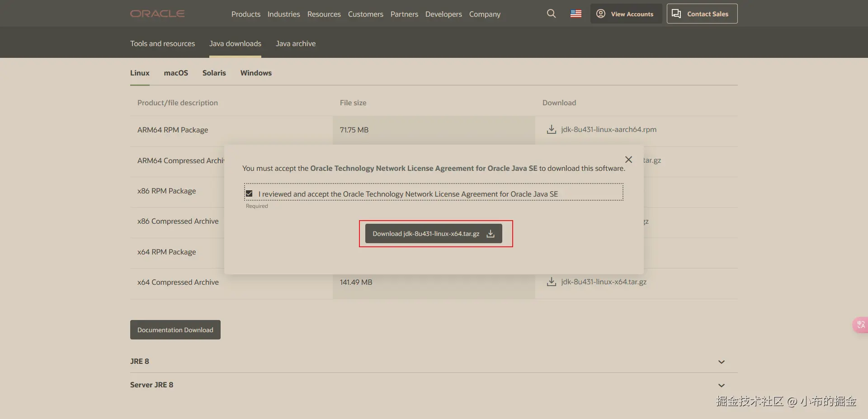Click the ARM64 Compressed Archive row label

181,160
